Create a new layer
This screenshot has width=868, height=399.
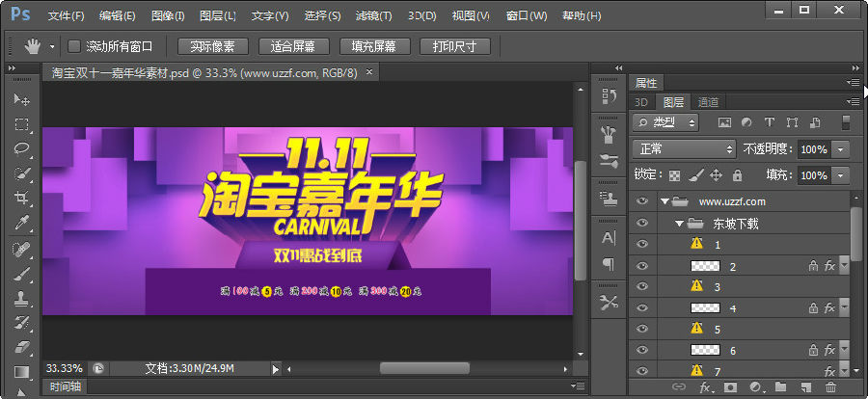pos(806,387)
